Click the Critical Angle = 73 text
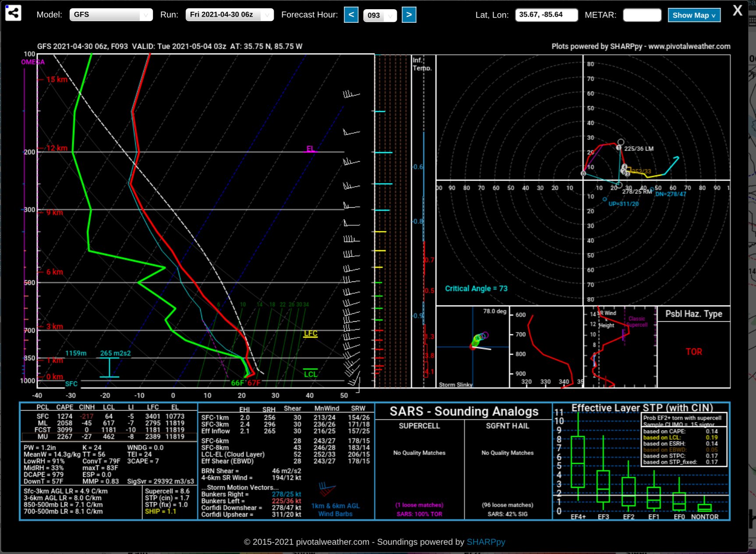This screenshot has height=554, width=756. 476,288
